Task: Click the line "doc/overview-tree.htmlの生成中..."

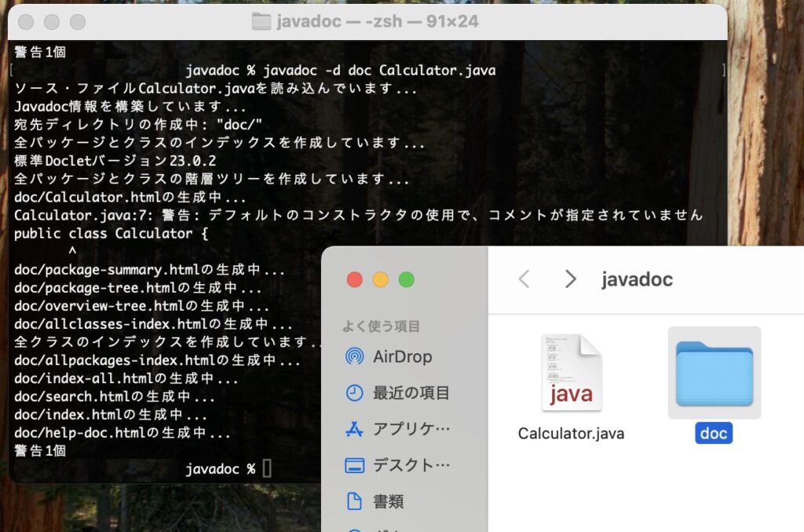Action: tap(142, 306)
